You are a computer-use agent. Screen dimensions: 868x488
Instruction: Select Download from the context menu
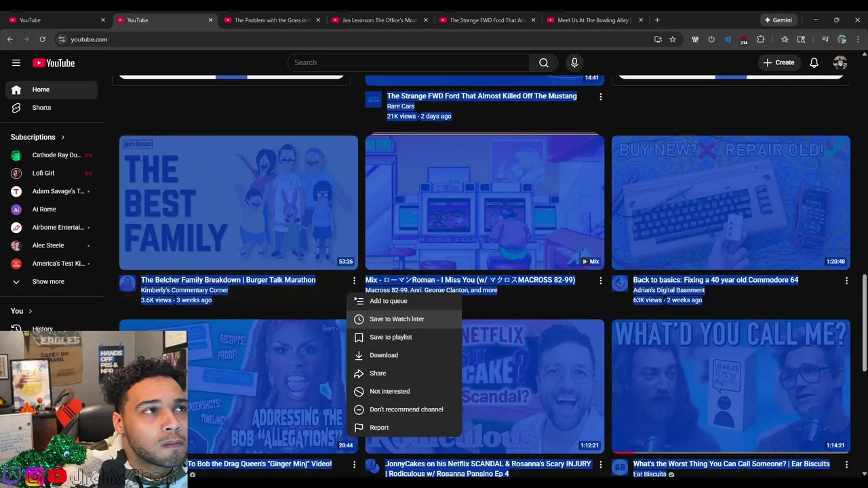click(x=404, y=355)
